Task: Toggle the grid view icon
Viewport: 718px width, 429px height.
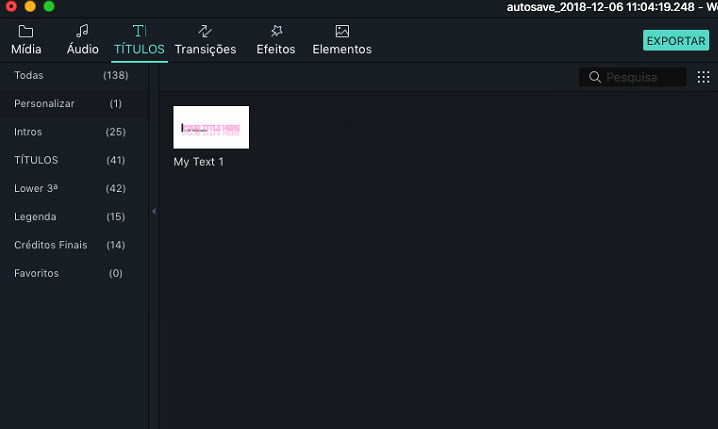Action: [x=703, y=77]
